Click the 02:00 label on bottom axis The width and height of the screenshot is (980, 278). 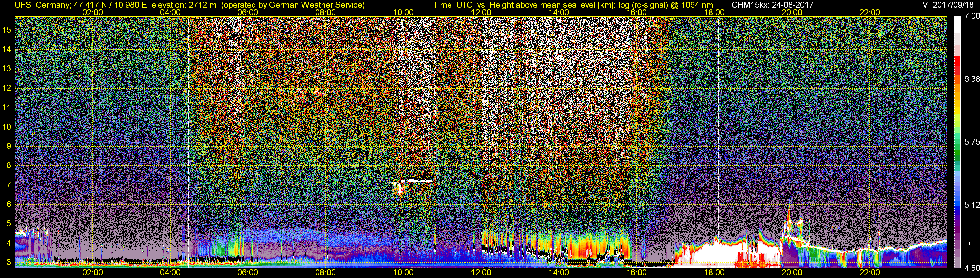click(92, 273)
